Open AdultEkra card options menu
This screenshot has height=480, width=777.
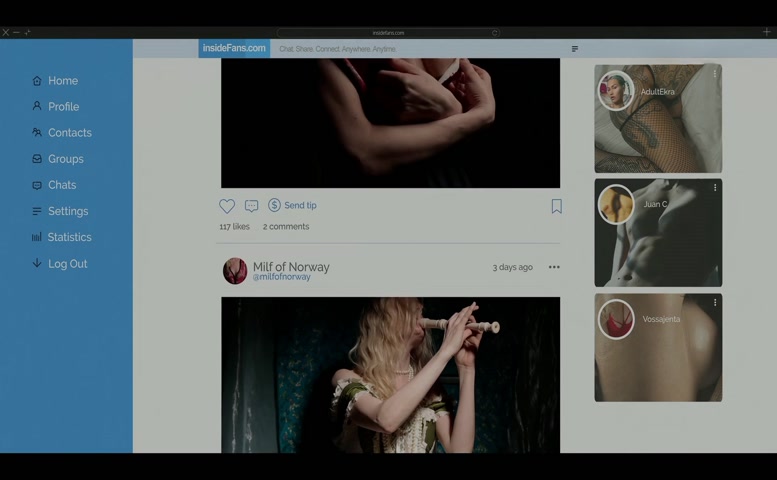click(714, 74)
